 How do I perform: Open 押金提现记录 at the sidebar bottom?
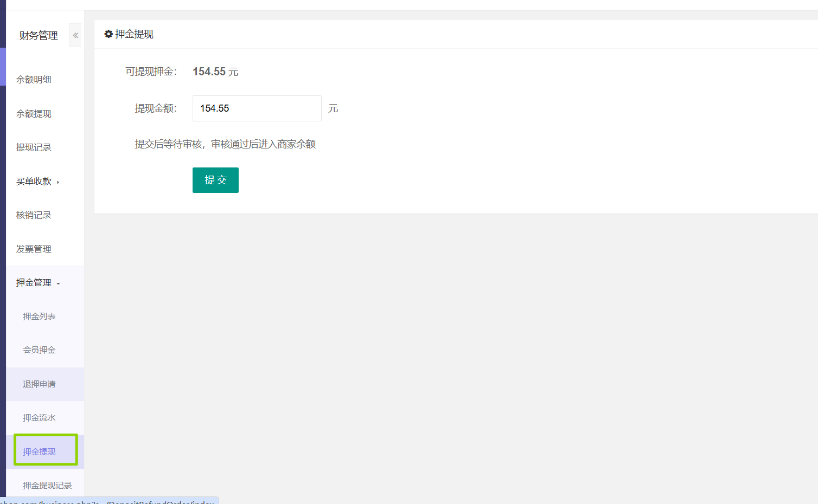(47, 486)
